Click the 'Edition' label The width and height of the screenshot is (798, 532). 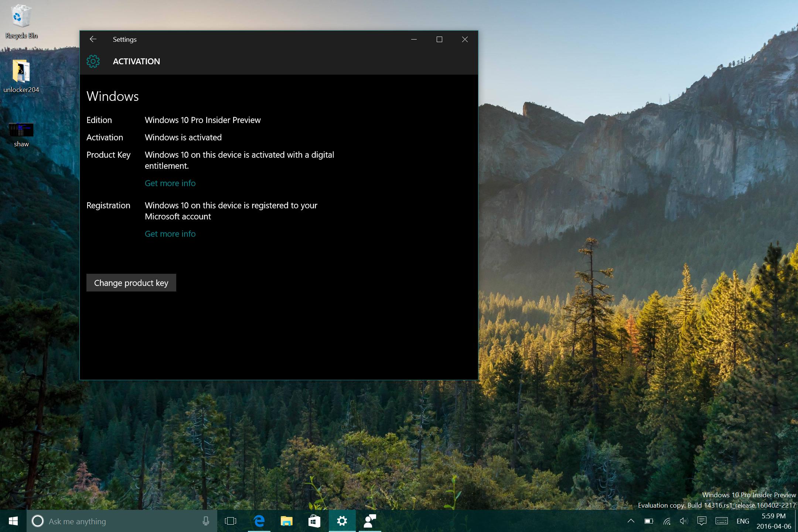[x=99, y=120]
